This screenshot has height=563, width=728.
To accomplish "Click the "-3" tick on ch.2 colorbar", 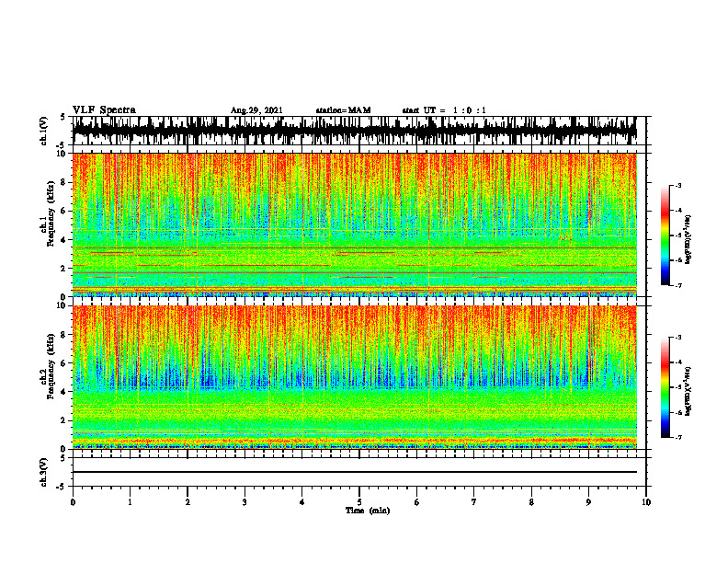I will [x=678, y=338].
